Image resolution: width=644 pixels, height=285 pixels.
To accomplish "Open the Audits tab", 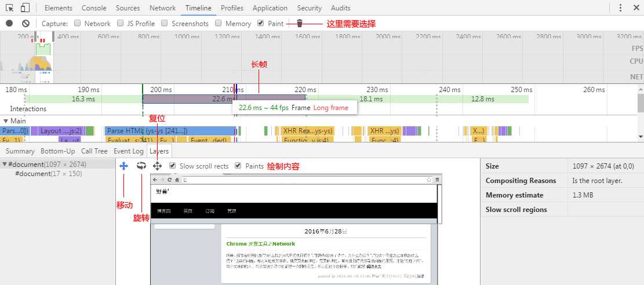I will click(x=340, y=8).
